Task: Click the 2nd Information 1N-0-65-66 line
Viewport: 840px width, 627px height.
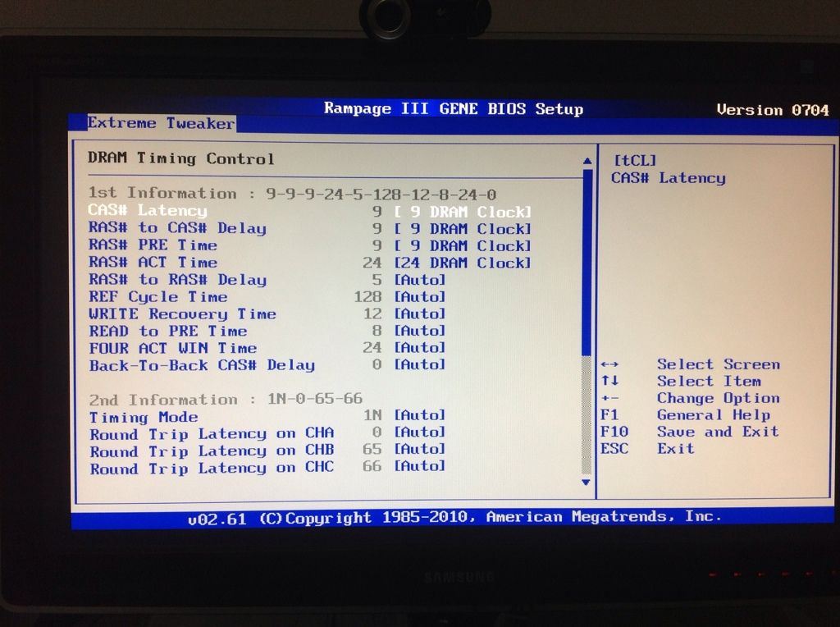Action: tap(226, 399)
